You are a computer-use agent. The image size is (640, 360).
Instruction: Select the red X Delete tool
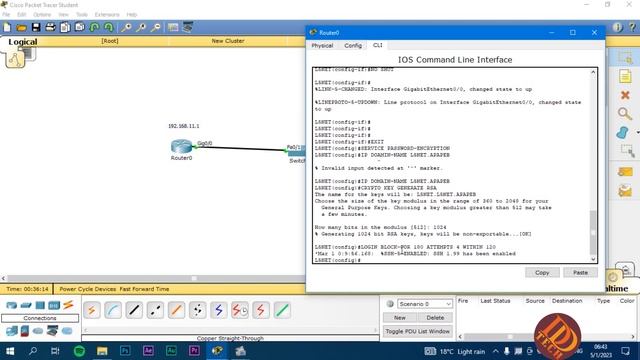point(625,95)
